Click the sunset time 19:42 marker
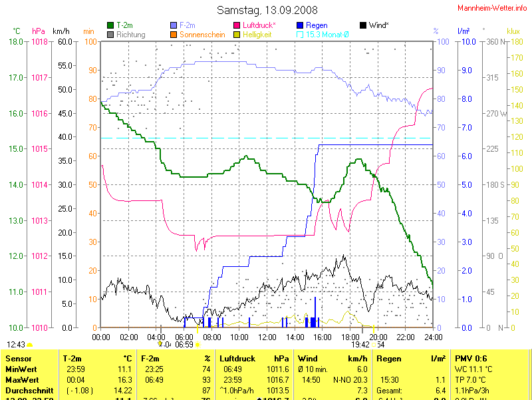 coord(360,345)
